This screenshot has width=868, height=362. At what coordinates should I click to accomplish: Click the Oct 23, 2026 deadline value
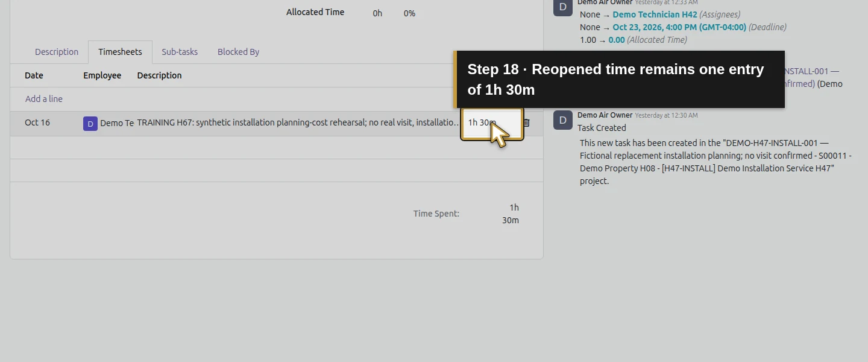pyautogui.click(x=679, y=27)
